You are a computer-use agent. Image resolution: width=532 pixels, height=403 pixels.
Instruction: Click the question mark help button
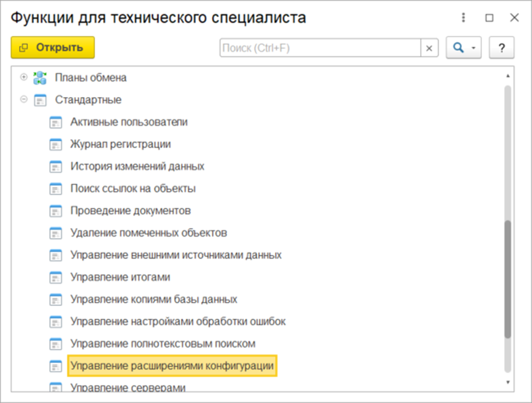[502, 48]
